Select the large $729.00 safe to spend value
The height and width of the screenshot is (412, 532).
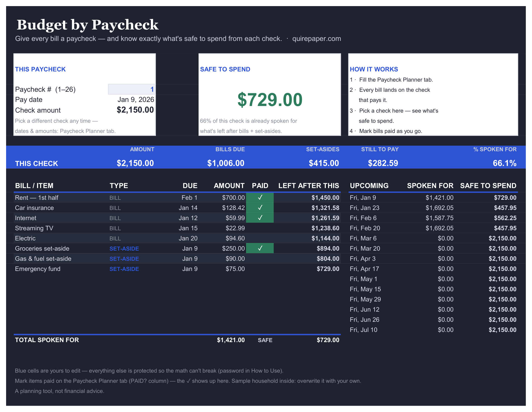click(x=270, y=100)
